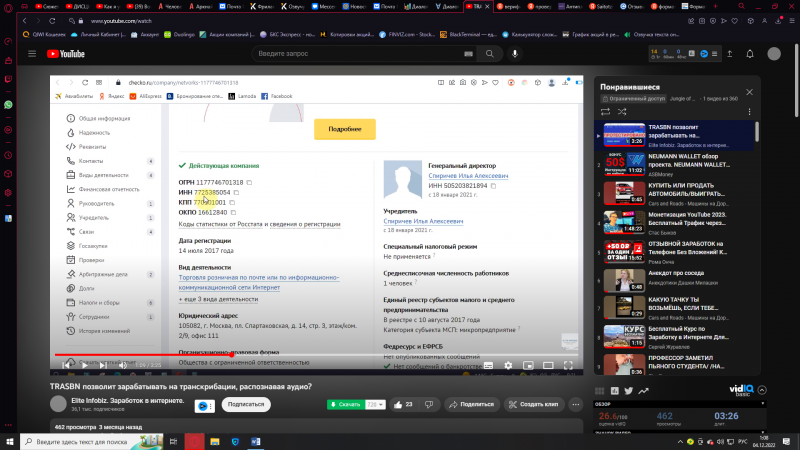The image size is (800, 450).
Task: Like the video with thumbs up
Action: pyautogui.click(x=403, y=405)
